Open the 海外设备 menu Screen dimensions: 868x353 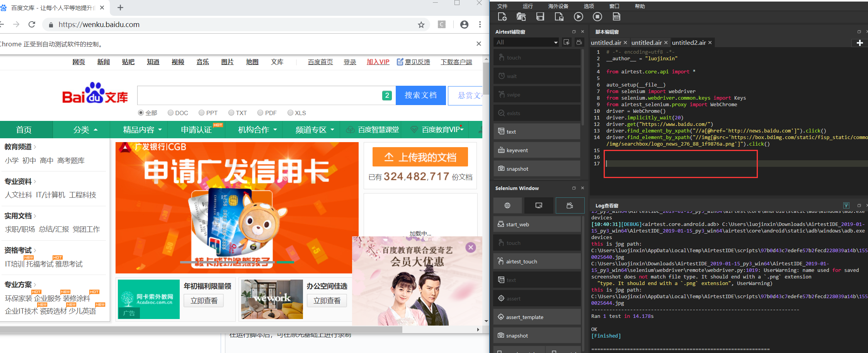pyautogui.click(x=558, y=6)
